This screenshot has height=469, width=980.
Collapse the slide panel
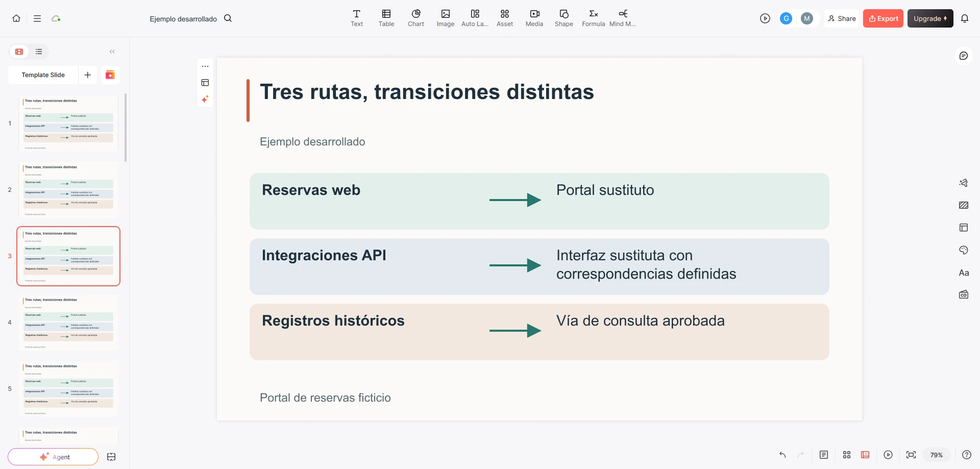112,52
